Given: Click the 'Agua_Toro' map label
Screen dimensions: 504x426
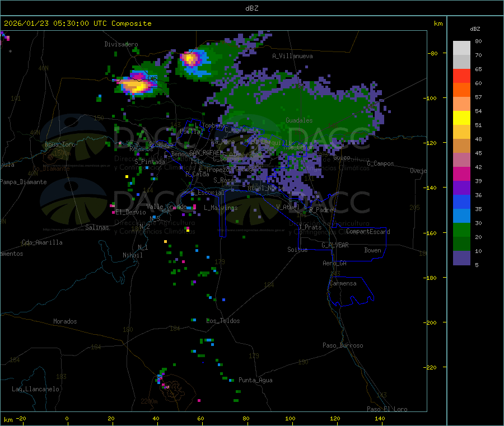Looking at the screenshot, I should 60,144.
